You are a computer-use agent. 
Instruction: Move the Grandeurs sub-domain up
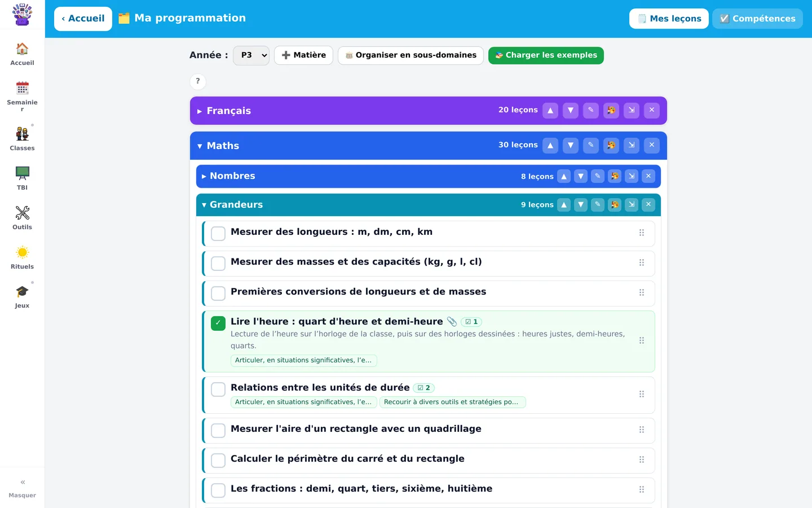(x=564, y=205)
